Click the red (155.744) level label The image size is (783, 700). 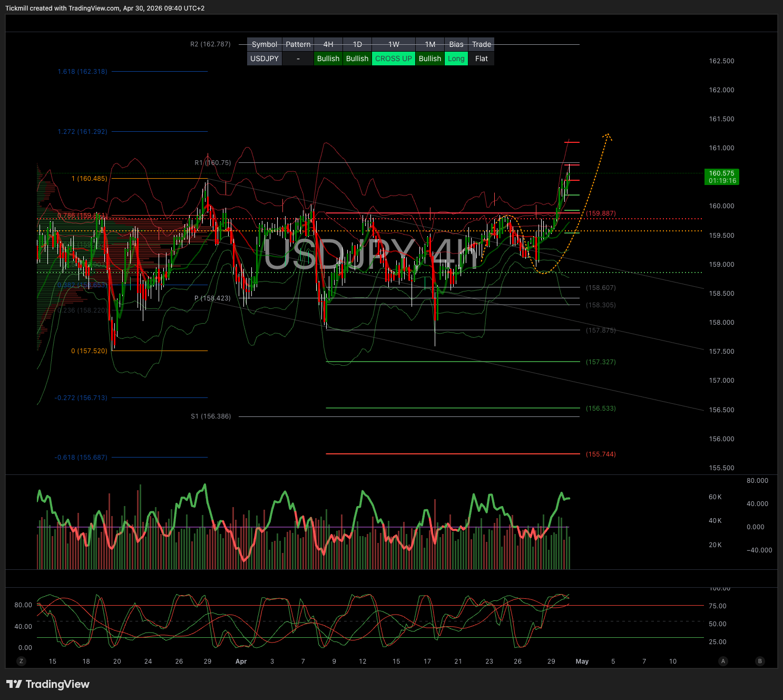pyautogui.click(x=601, y=454)
